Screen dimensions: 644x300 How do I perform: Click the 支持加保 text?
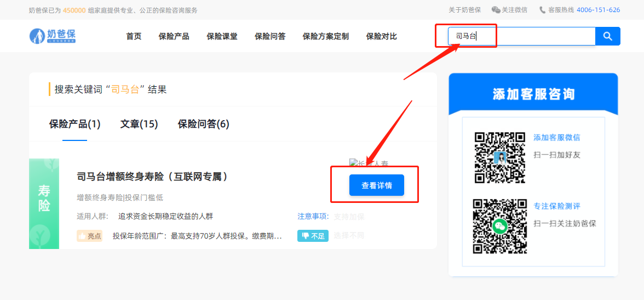pos(349,217)
